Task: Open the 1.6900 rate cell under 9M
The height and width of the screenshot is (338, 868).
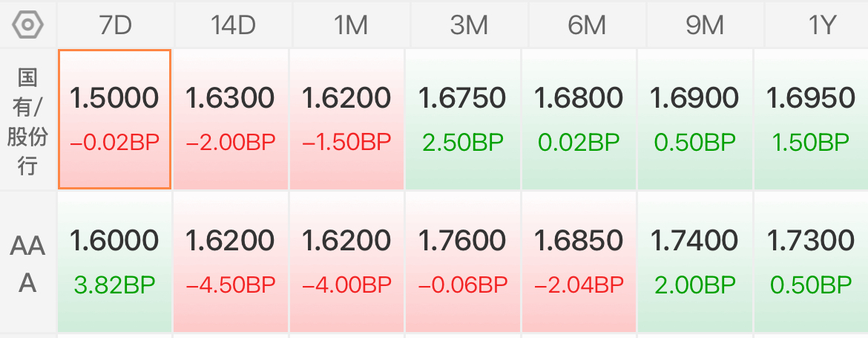Action: (694, 119)
